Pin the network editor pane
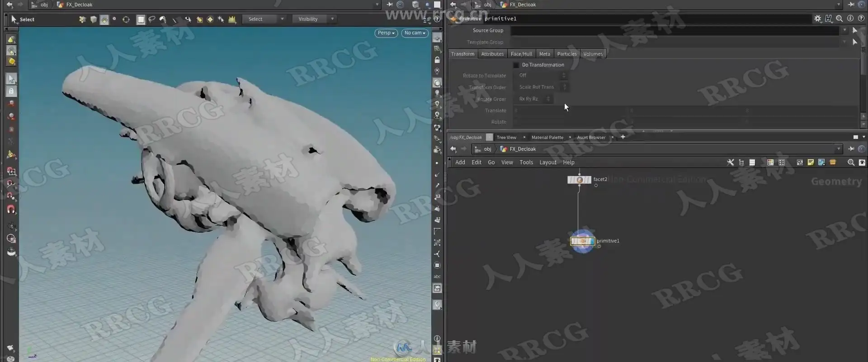The width and height of the screenshot is (868, 362). tap(851, 149)
